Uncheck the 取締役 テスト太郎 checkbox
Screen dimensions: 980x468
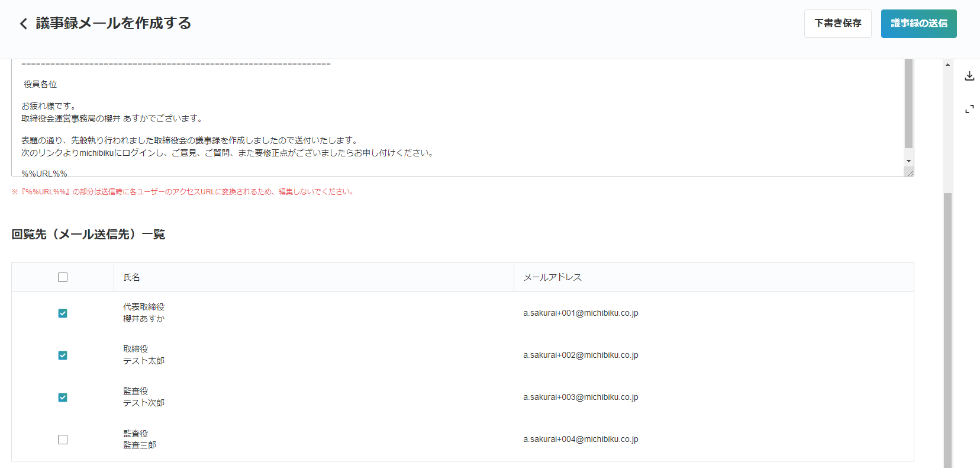pyautogui.click(x=63, y=355)
